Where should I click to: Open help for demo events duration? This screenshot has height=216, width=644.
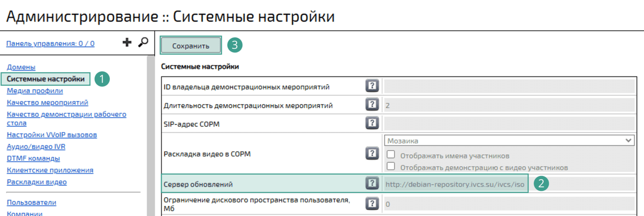point(372,105)
